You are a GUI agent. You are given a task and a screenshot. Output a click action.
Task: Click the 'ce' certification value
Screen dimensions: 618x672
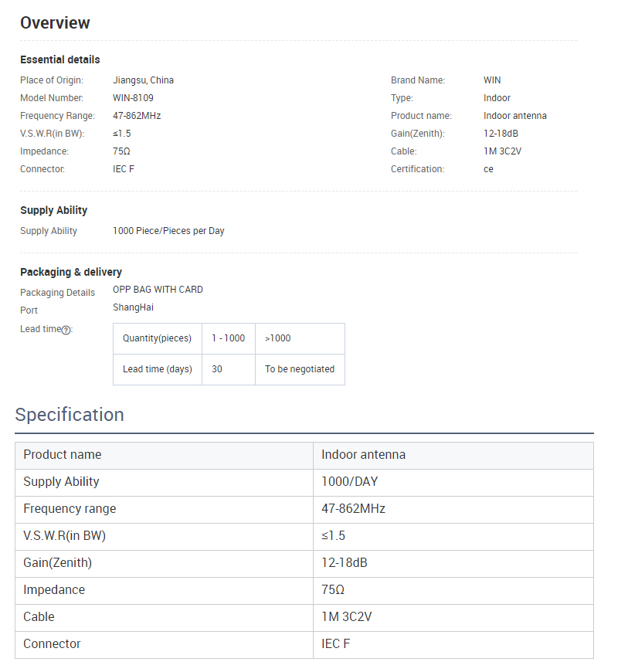tap(488, 169)
